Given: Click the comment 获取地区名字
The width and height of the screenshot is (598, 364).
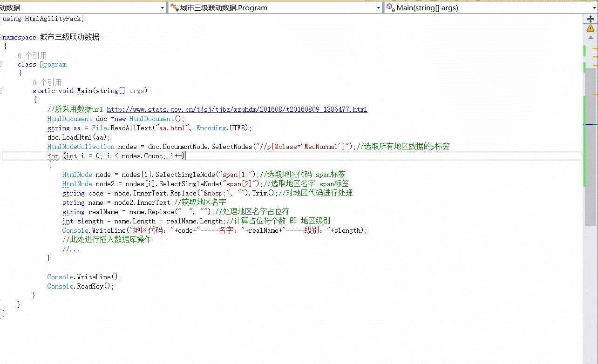Looking at the screenshot, I should point(204,202).
